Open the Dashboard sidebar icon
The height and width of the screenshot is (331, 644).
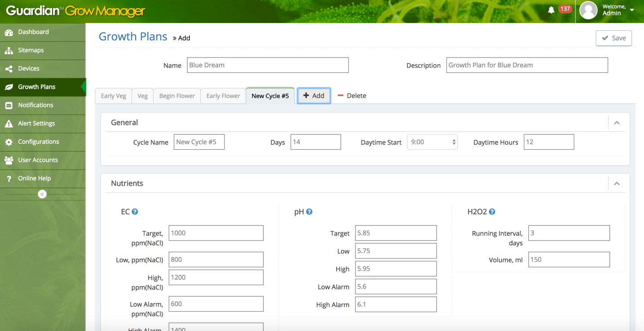(x=10, y=32)
